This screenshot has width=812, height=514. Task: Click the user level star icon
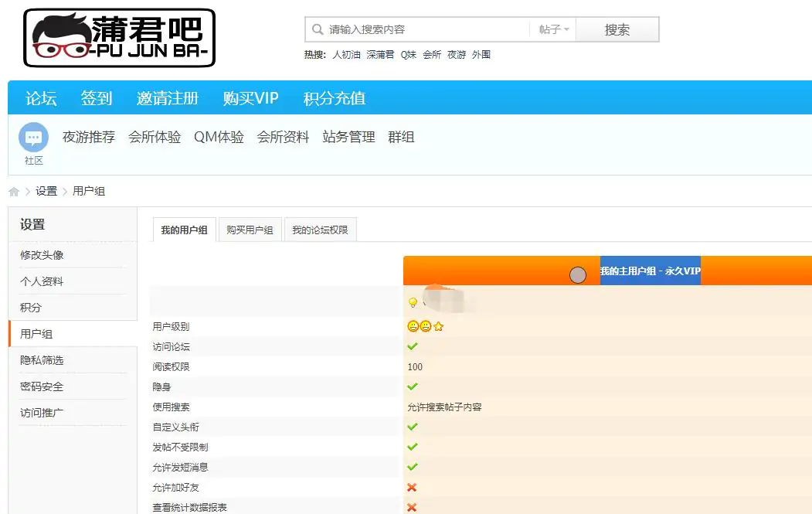[439, 326]
